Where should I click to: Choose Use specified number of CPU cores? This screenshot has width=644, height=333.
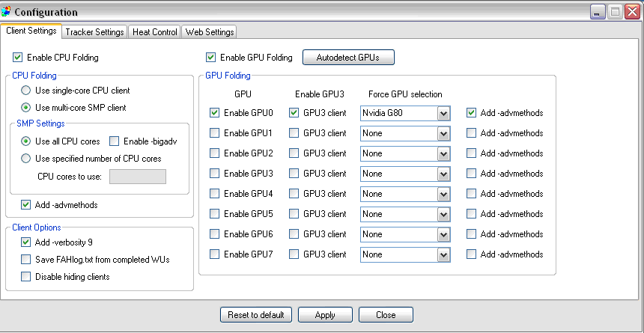click(26, 158)
